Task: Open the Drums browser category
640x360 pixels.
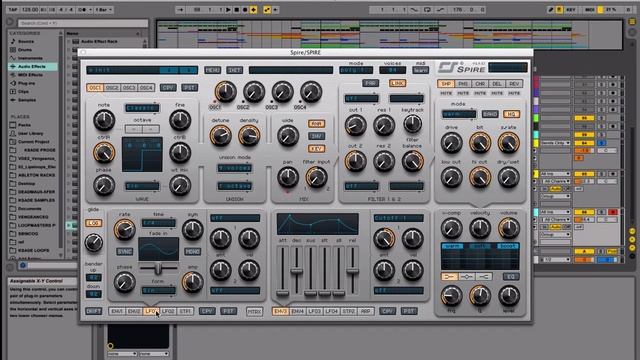Action: (24, 50)
